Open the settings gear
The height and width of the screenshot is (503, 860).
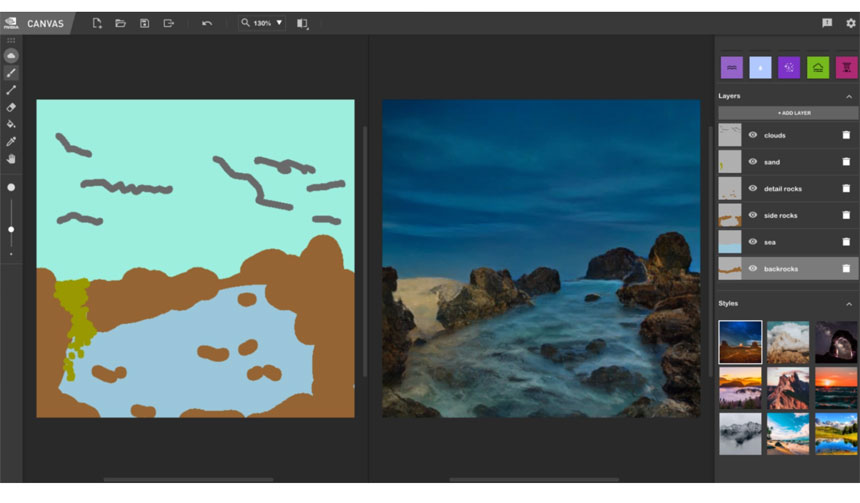(x=850, y=23)
